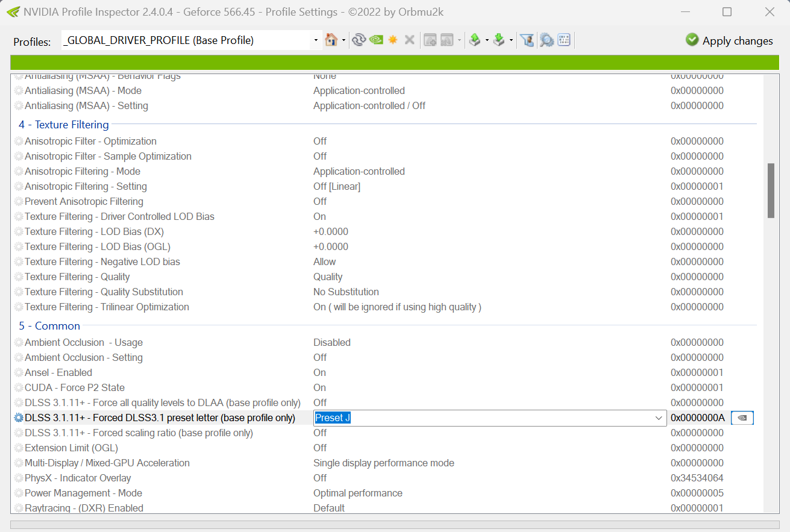
Task: Click the vertical scrollbar thumb of settings list
Action: (771, 190)
